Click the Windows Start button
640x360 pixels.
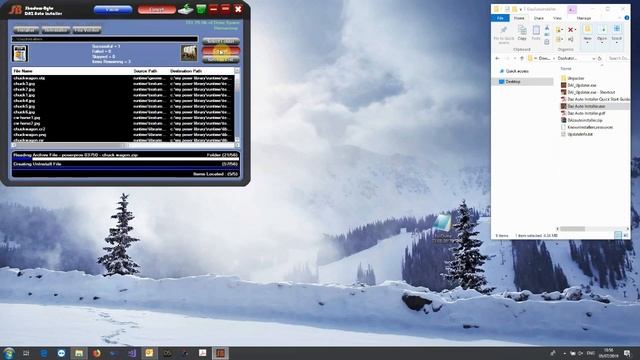[8, 353]
